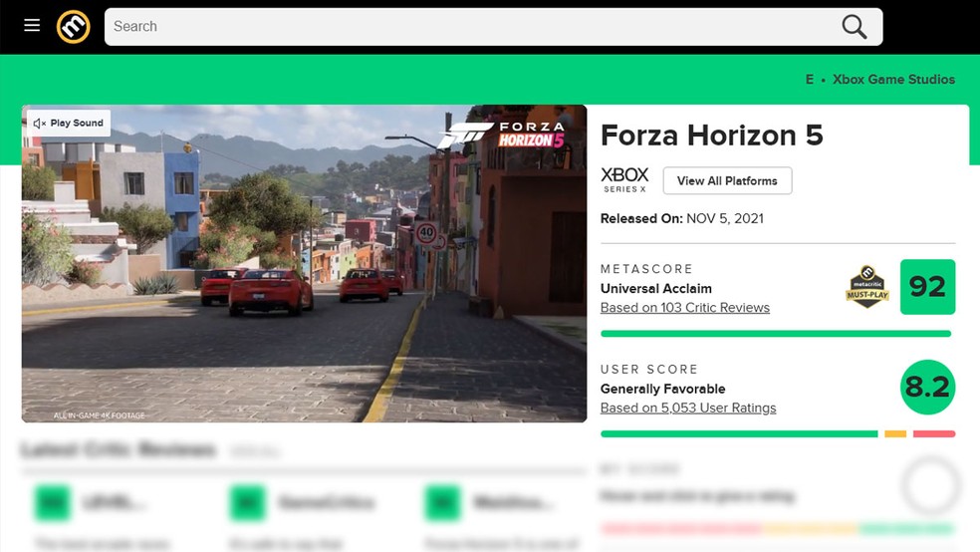Click the magnifying glass search icon

tap(854, 26)
